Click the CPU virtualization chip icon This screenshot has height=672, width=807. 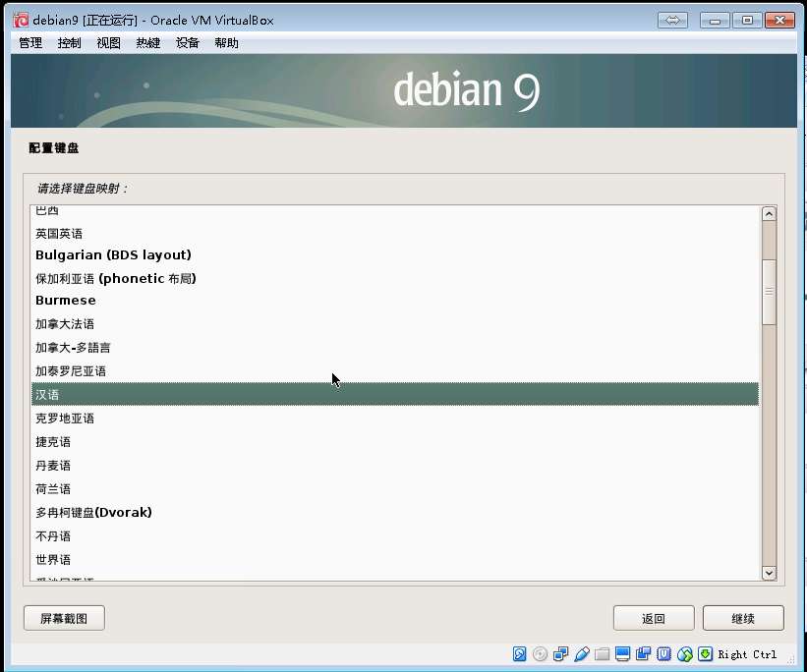(663, 654)
